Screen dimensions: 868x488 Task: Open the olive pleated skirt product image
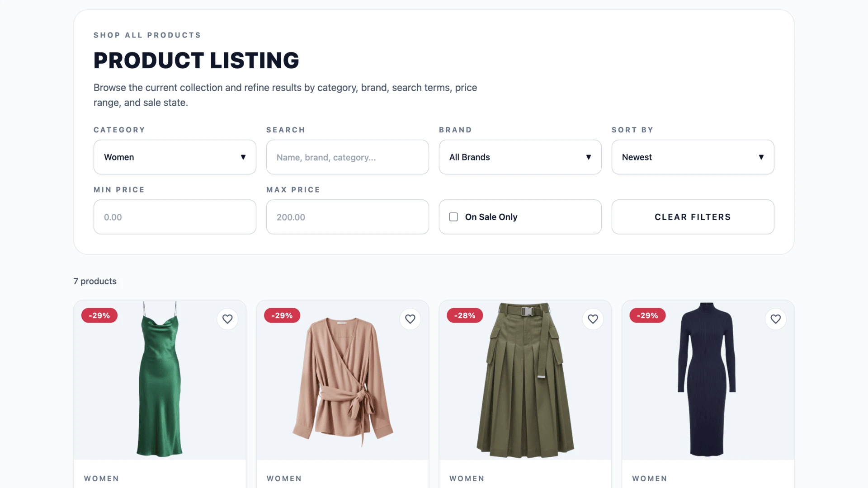tap(525, 380)
